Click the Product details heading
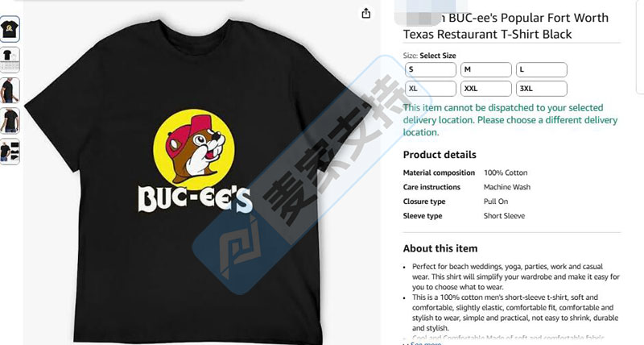Screen dimensions: 644x345 tap(440, 155)
